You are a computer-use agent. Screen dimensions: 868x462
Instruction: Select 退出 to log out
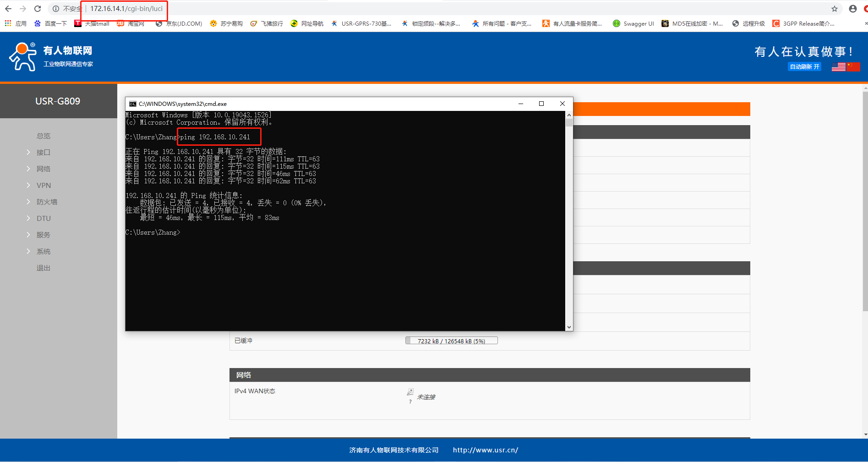(44, 268)
